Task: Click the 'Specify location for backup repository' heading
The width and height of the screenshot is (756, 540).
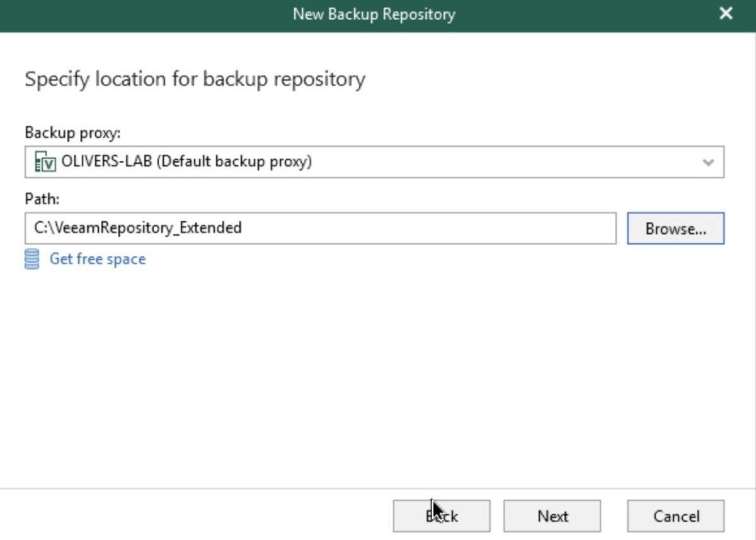Action: tap(195, 80)
